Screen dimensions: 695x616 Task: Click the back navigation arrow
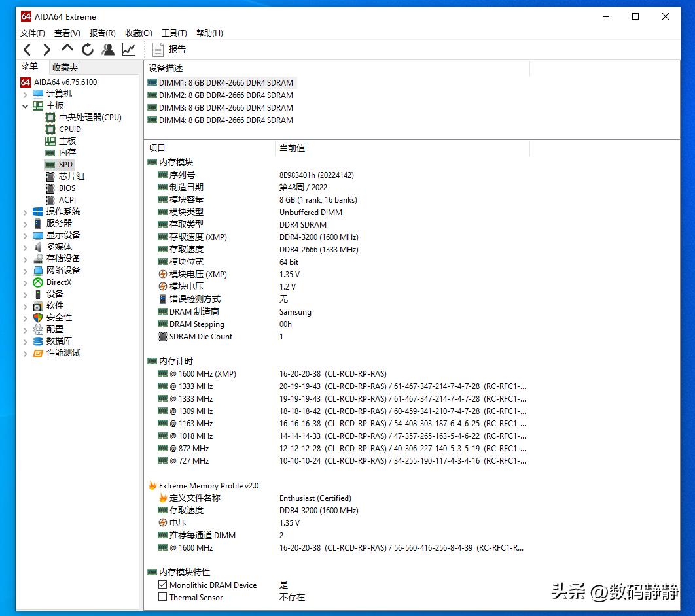[x=27, y=49]
